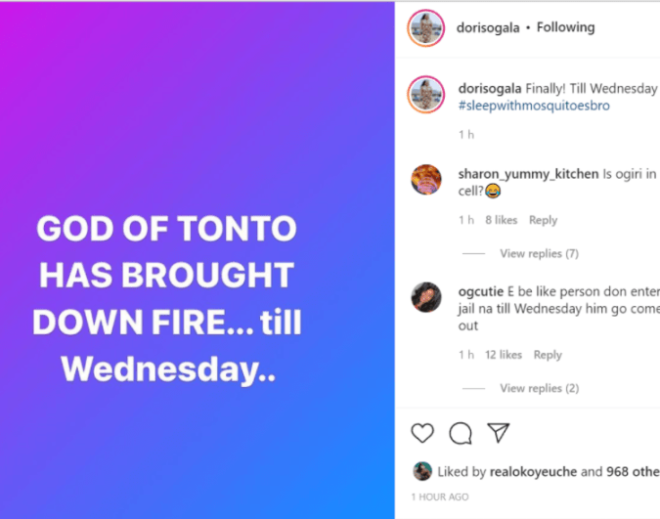This screenshot has width=660, height=519.
Task: Click the dorisogala username in header
Action: 488,28
